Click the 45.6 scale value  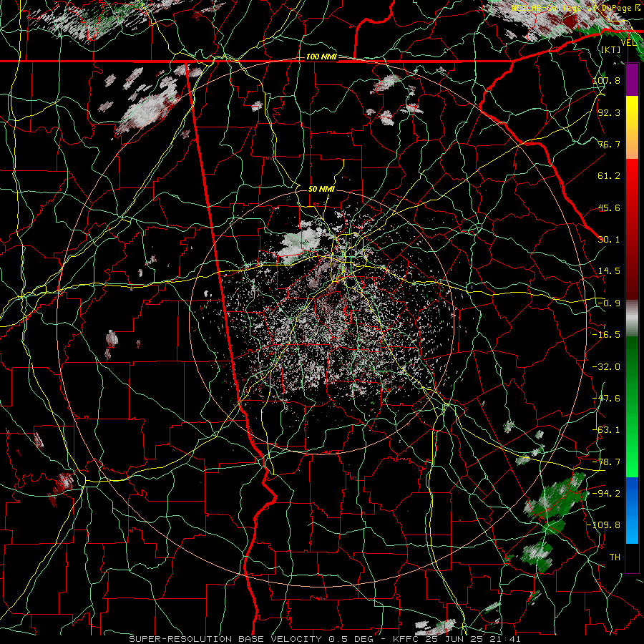coord(609,208)
